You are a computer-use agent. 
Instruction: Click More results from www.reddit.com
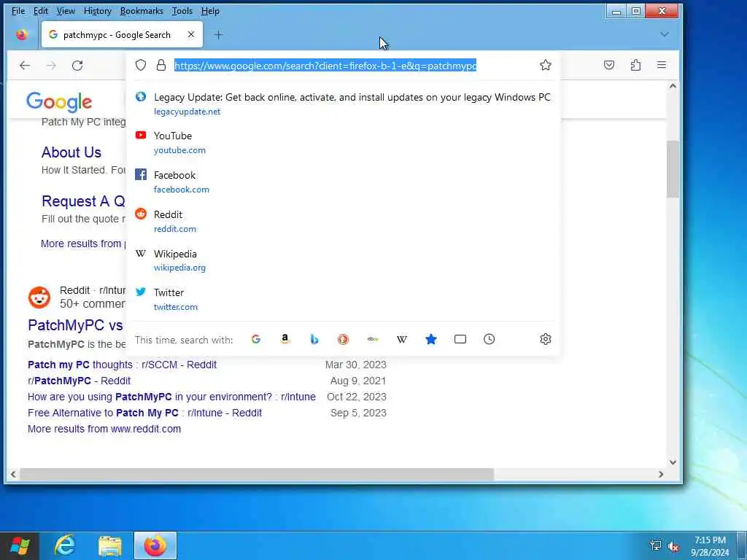point(104,429)
